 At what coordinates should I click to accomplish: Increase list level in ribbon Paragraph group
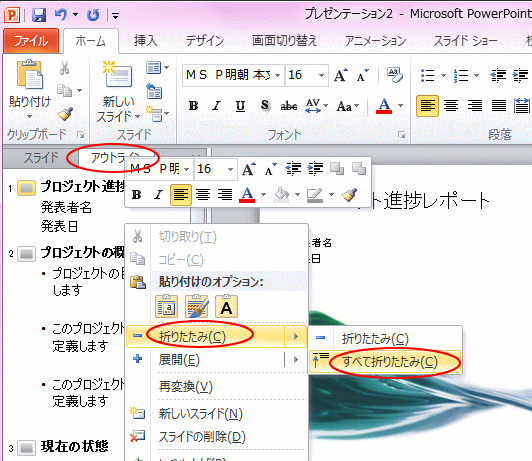click(x=520, y=75)
